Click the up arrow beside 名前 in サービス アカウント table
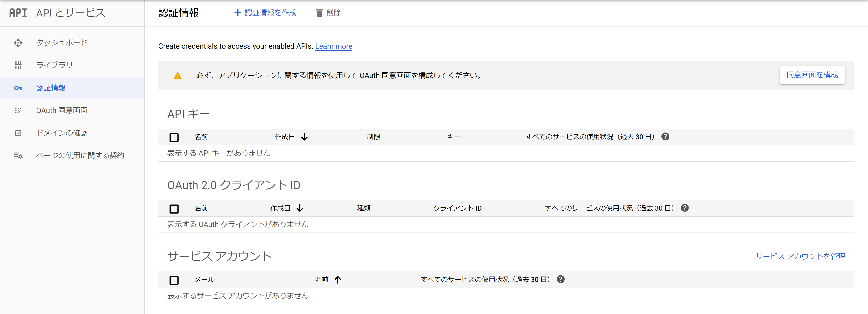Viewport: 868px width, 314px height. pyautogui.click(x=338, y=280)
